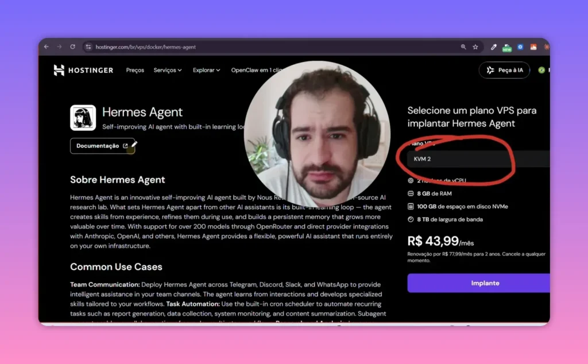
Task: Click the Implante button
Action: [x=478, y=283]
